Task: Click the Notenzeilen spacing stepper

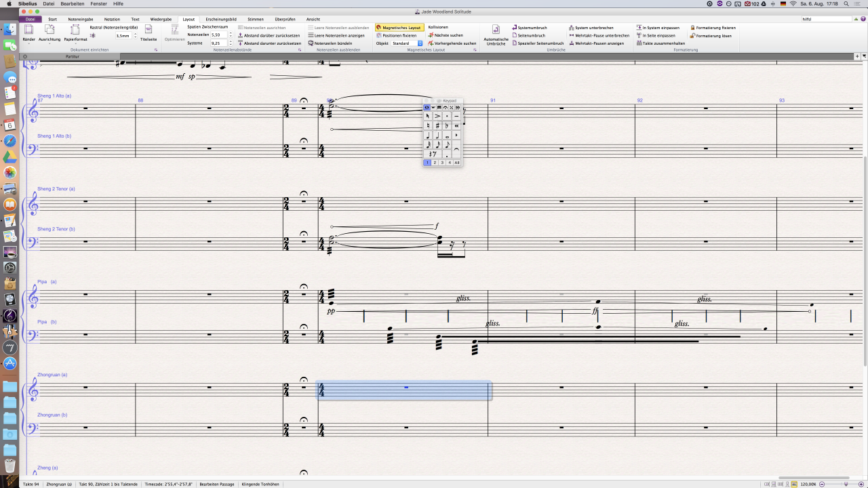Action: (231, 35)
